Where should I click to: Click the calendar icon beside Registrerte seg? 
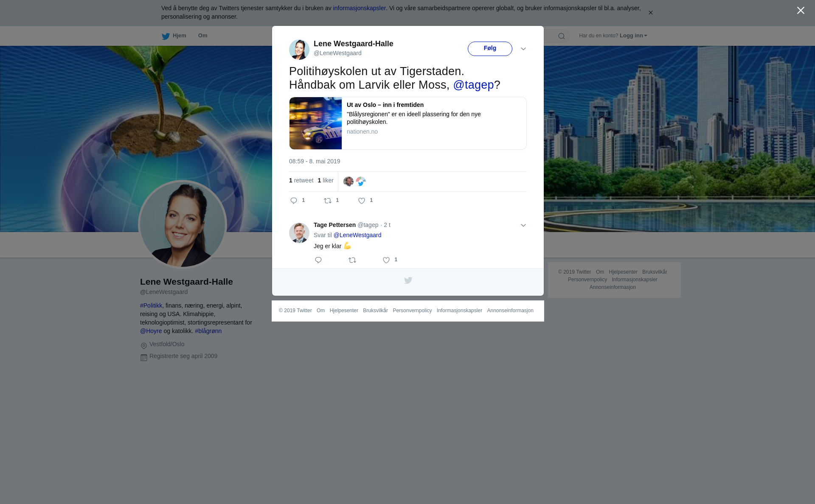click(144, 358)
